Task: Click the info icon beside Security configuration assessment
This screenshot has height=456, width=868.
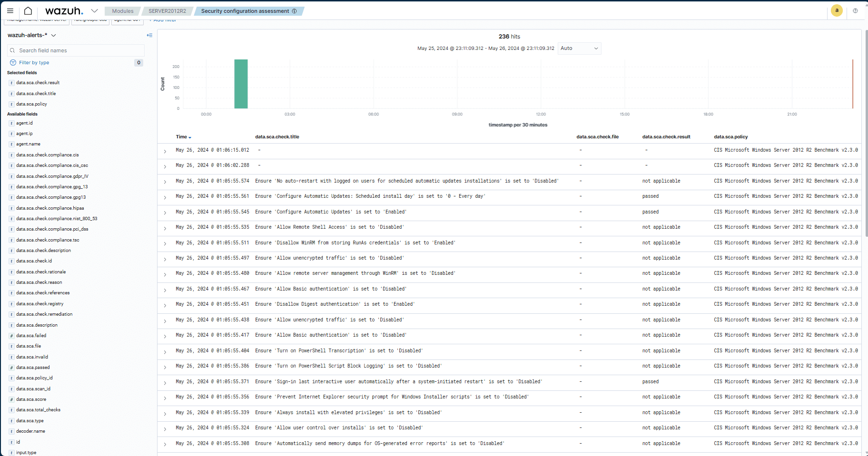Action: click(x=294, y=11)
